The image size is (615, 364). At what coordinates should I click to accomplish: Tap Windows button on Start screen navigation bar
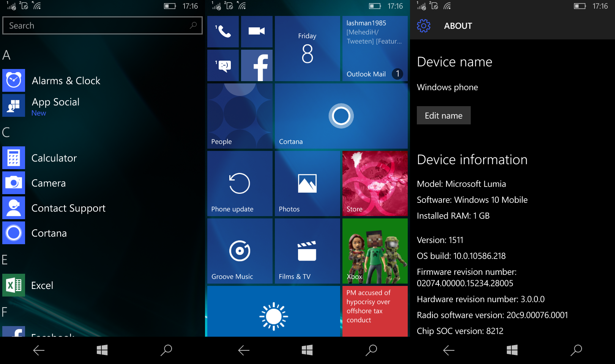(x=307, y=350)
